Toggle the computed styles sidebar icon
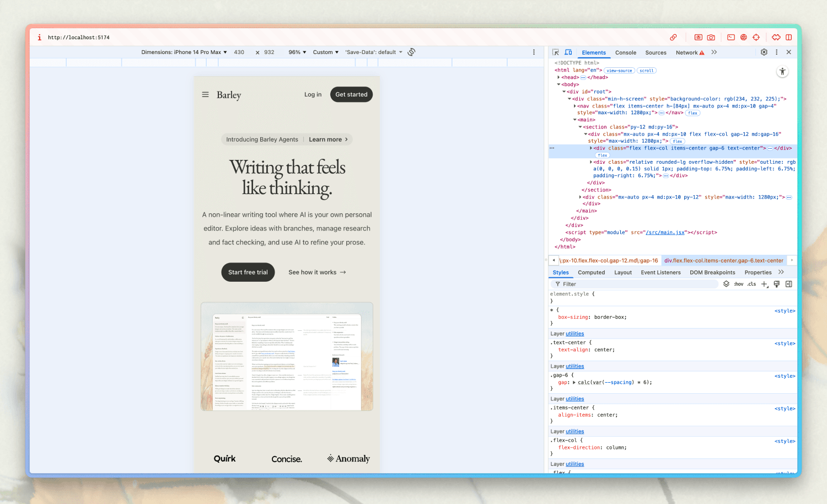 click(x=789, y=284)
